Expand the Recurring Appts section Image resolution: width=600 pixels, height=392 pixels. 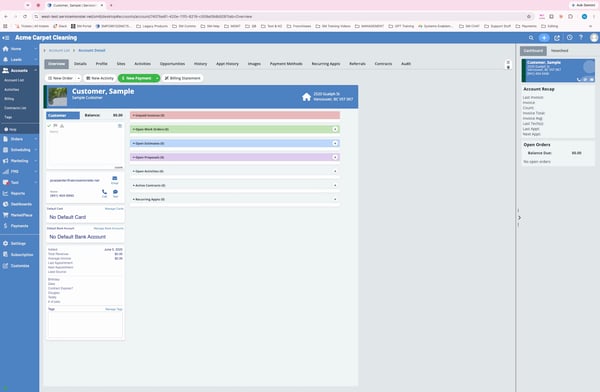[x=235, y=199]
